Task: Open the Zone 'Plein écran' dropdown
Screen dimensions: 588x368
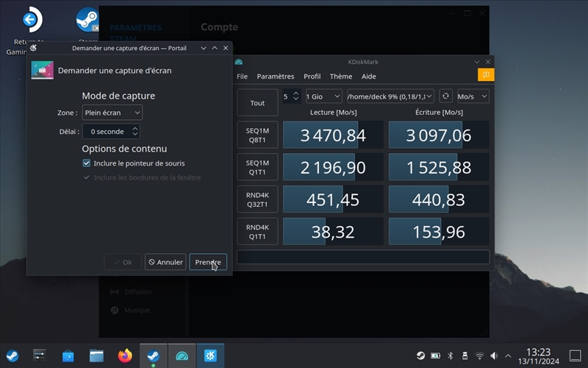Action: [x=112, y=113]
